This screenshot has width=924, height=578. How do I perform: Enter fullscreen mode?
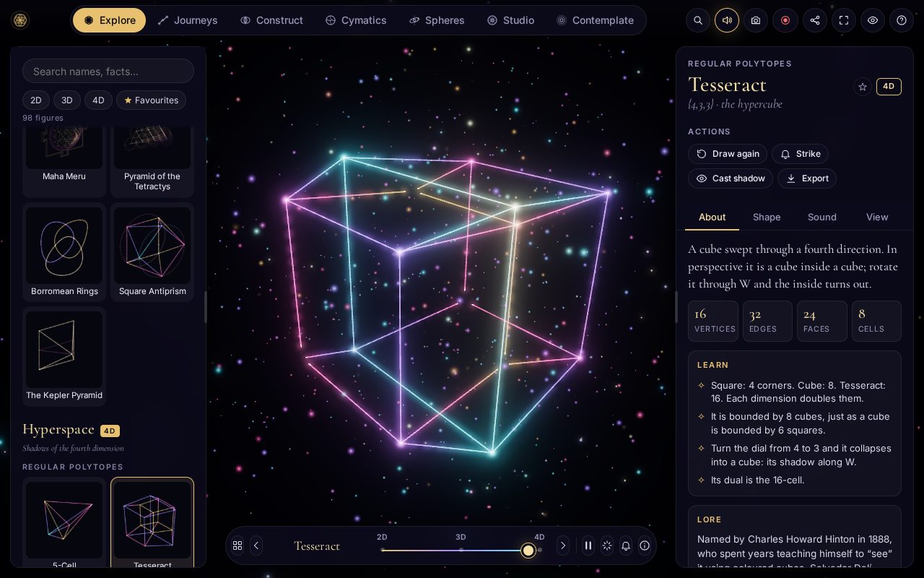coord(844,20)
